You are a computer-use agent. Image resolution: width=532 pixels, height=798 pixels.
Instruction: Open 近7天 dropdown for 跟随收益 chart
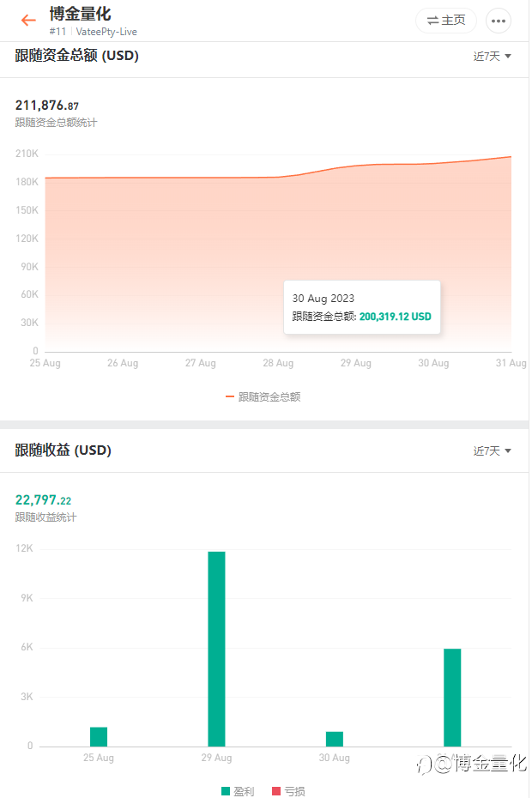492,450
